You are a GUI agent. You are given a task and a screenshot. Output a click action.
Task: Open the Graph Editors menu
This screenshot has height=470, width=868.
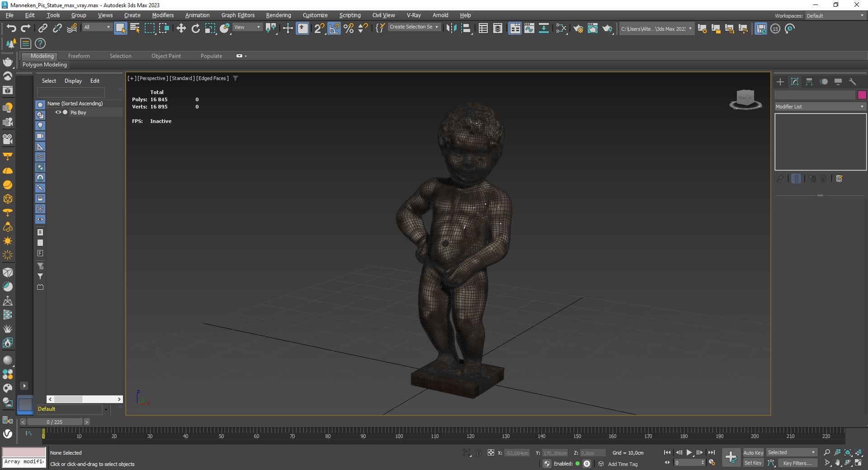238,15
